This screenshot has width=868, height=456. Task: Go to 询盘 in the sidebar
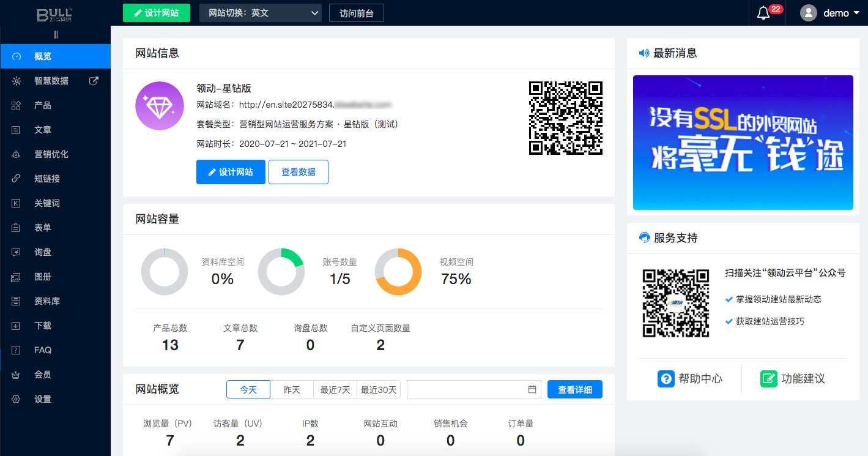43,252
